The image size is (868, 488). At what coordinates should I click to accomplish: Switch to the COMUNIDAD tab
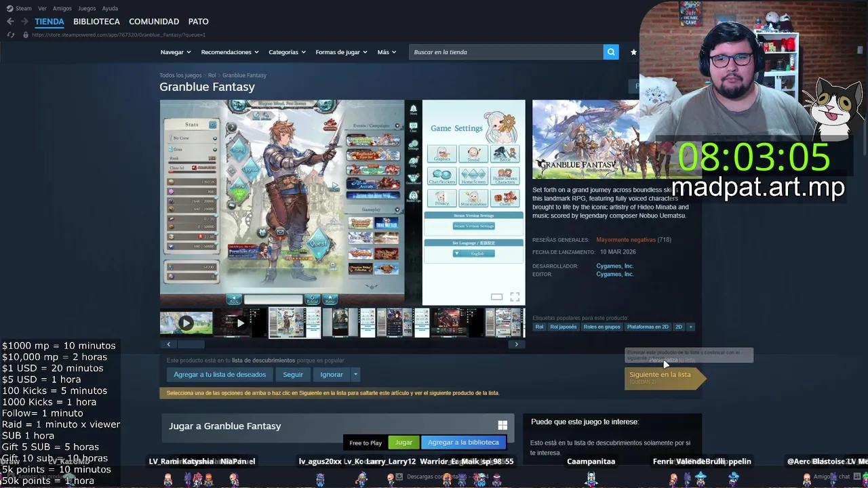pos(154,22)
